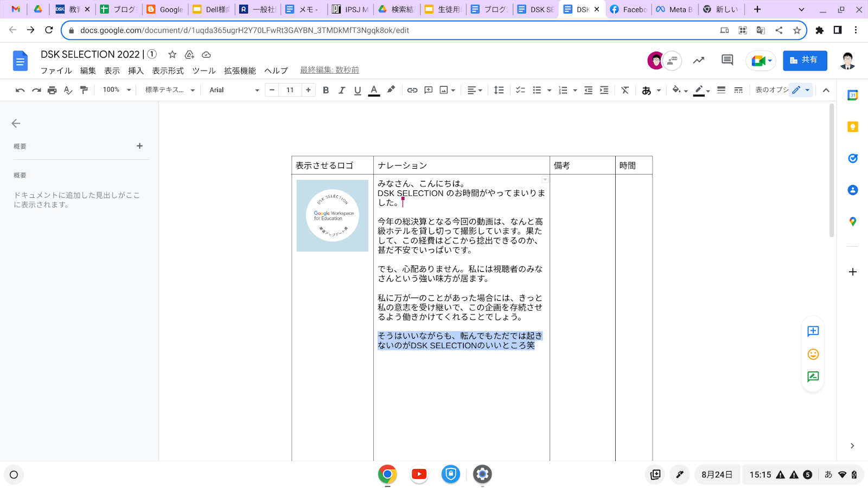Open the highlight color pen
Viewport: 868px width, 488px height.
[391, 90]
